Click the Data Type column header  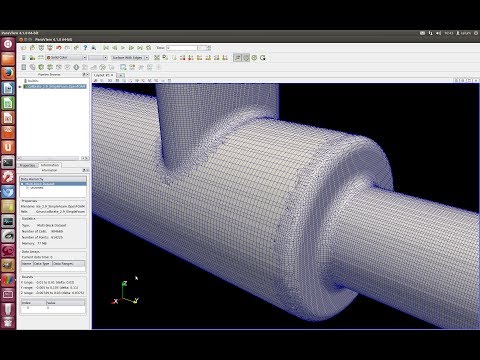coord(42,264)
